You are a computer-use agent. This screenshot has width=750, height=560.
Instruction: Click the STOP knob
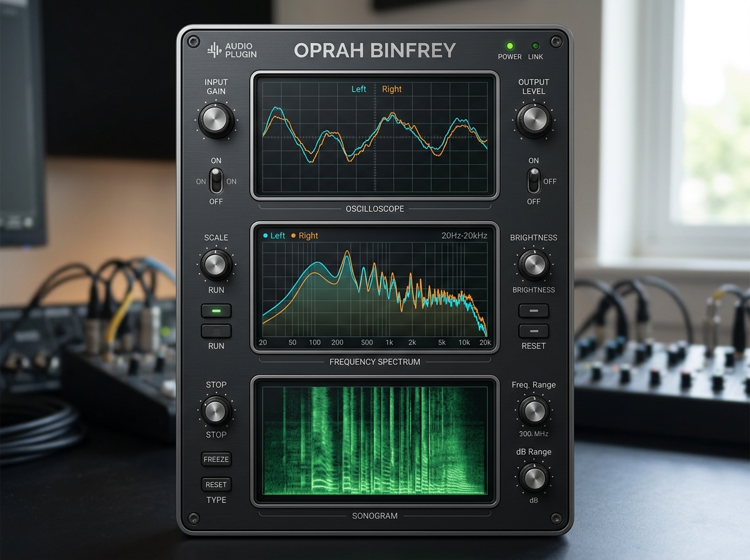216,411
